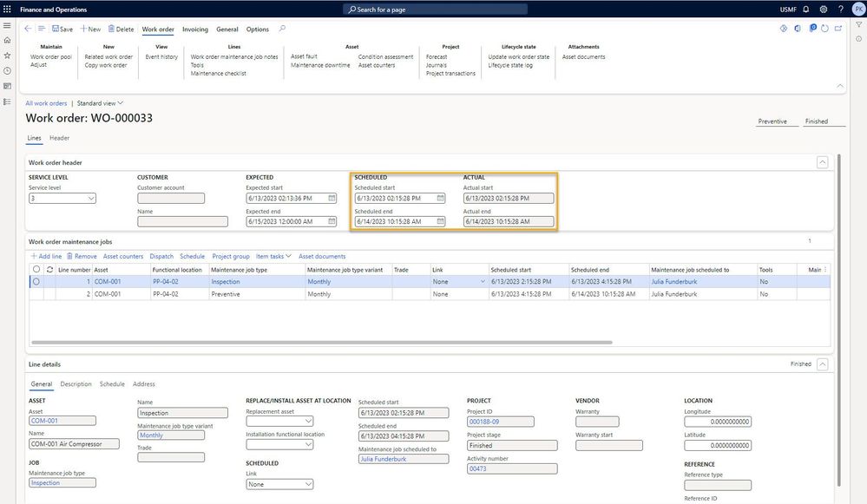The width and height of the screenshot is (867, 504).
Task: Open Replacement asset dropdown
Action: click(x=309, y=421)
